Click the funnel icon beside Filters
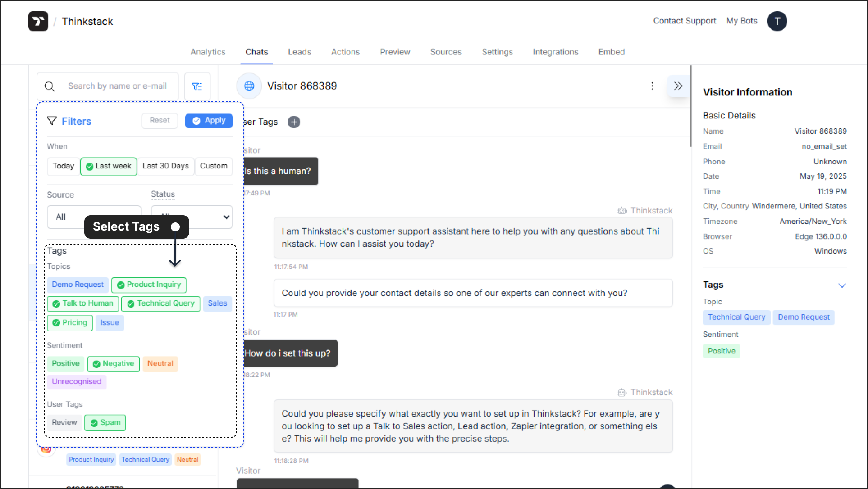This screenshot has height=489, width=868. point(52,121)
